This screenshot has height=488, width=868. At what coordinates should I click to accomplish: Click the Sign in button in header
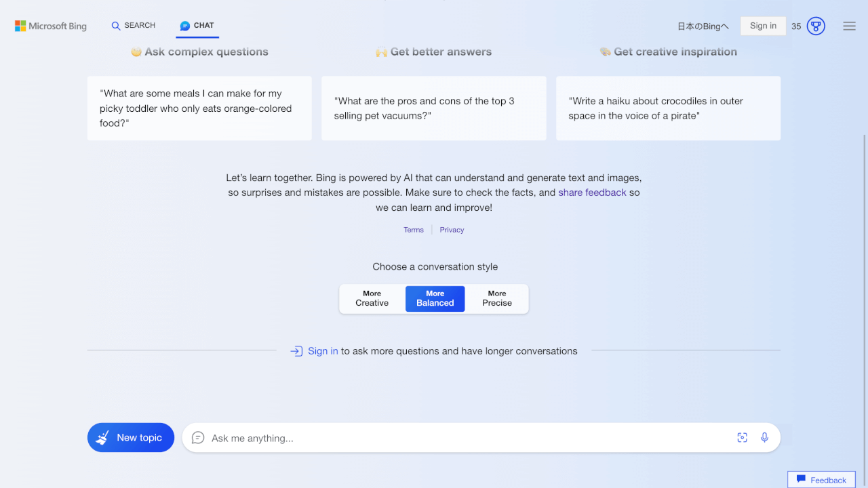pos(763,26)
